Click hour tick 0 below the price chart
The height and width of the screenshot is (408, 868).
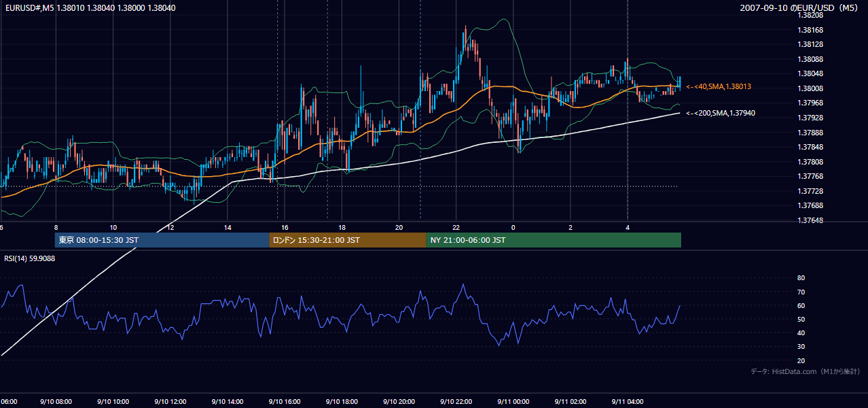(513, 228)
